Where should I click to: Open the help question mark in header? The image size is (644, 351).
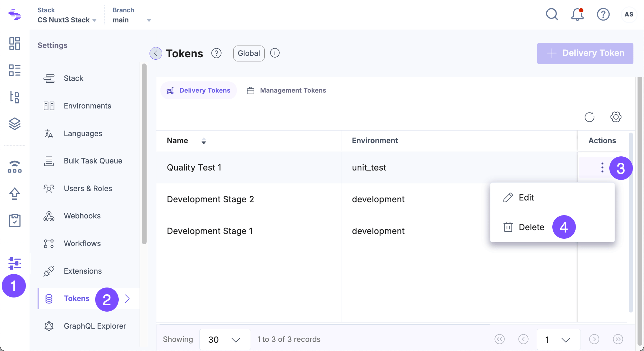point(603,14)
